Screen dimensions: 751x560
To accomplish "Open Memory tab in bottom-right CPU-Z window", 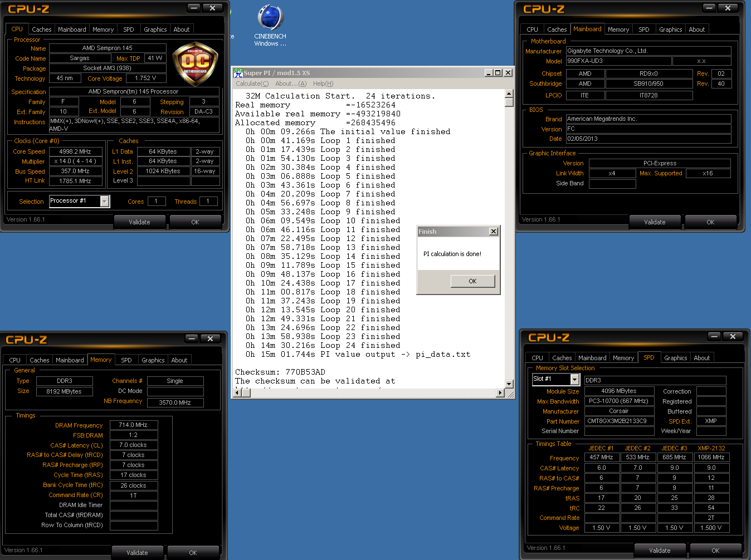I will [x=623, y=358].
